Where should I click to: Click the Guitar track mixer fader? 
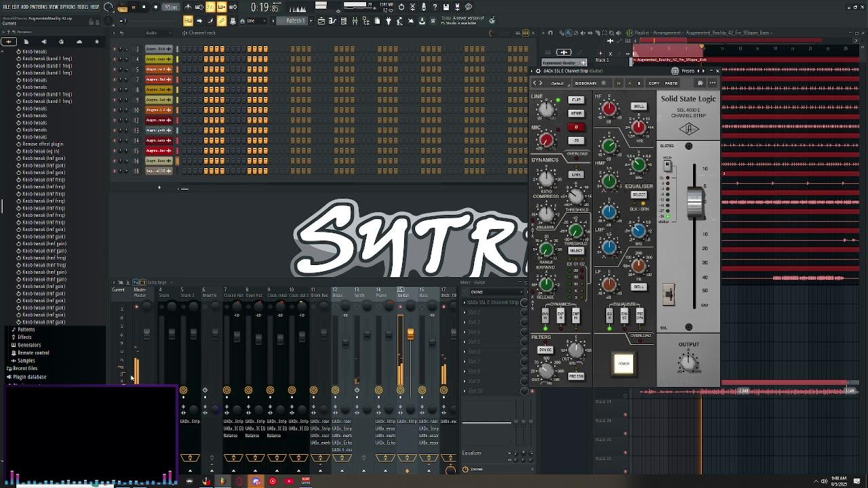(410, 334)
